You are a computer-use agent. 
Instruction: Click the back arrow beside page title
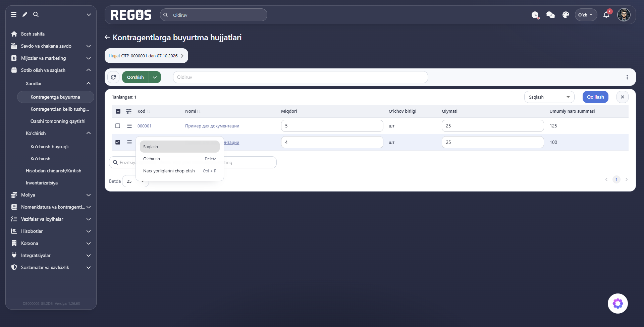pos(107,37)
